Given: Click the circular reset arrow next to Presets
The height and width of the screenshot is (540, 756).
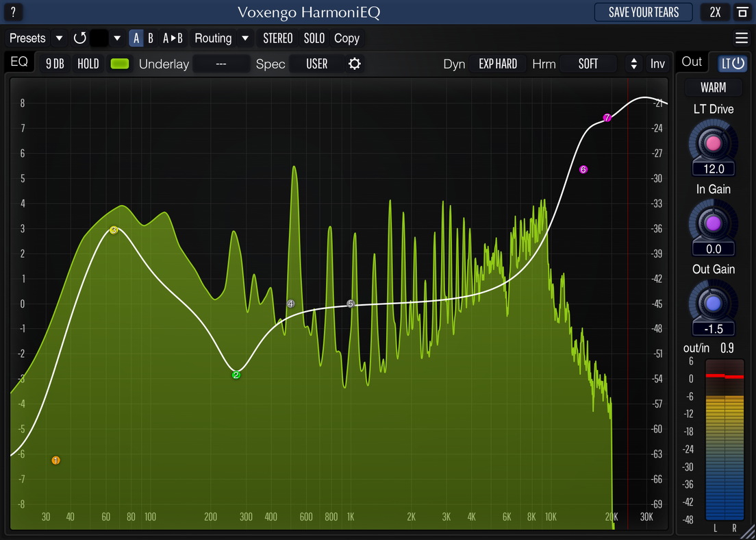Looking at the screenshot, I should 79,38.
